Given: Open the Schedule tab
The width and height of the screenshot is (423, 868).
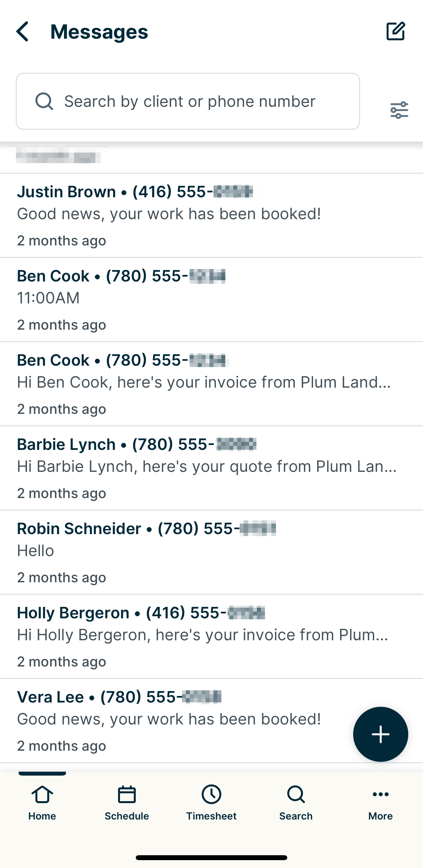Looking at the screenshot, I should point(127,803).
